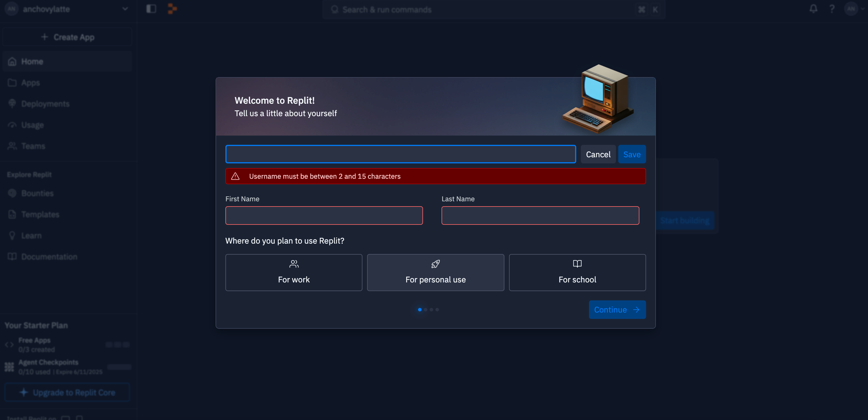Click the orange Replit logo icon
Viewport: 868px width, 420px height.
click(172, 9)
